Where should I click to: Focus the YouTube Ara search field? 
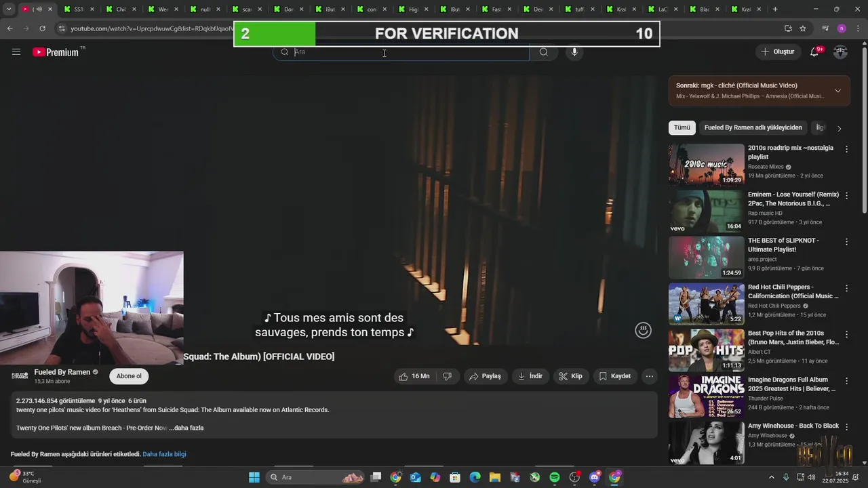401,52
